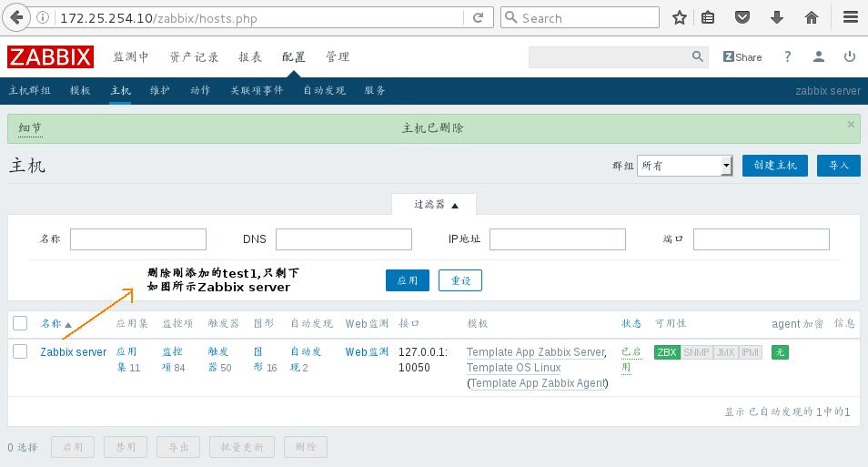Open 配置 top menu
This screenshot has height=467, width=868.
click(293, 57)
